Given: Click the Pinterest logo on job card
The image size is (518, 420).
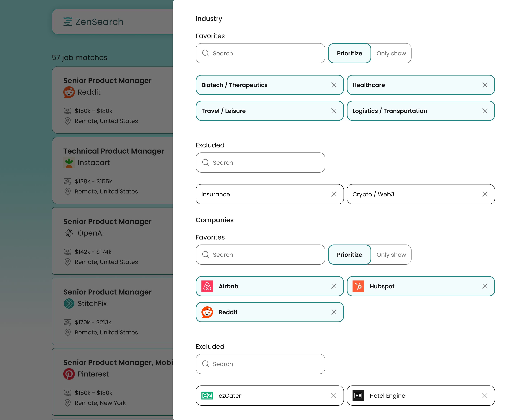Looking at the screenshot, I should [69, 374].
